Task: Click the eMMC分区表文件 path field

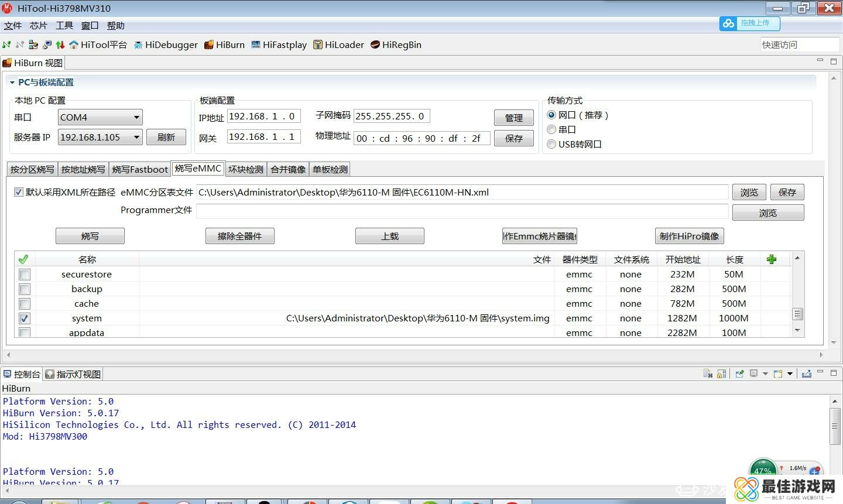Action: [461, 192]
